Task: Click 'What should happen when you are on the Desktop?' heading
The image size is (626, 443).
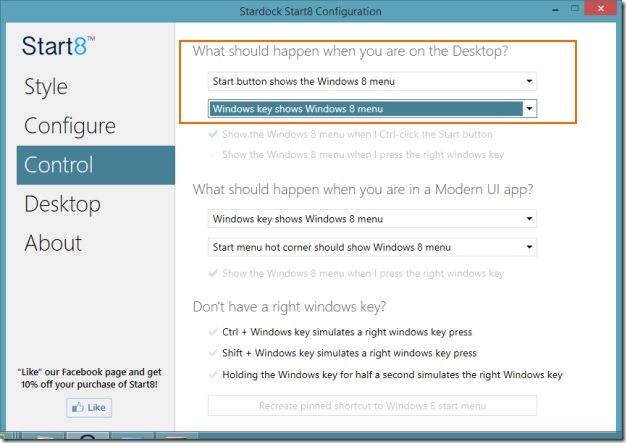Action: [x=350, y=51]
